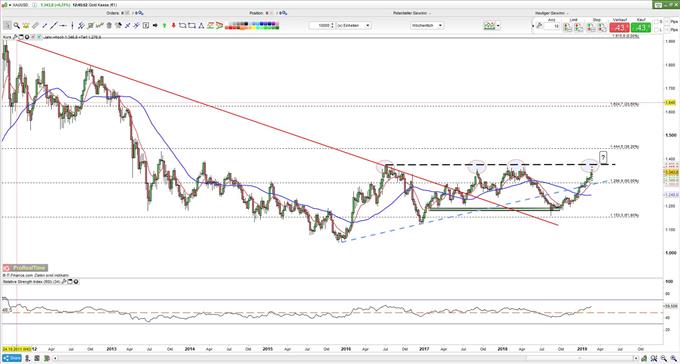Select the rectangle drawing tool
The width and height of the screenshot is (680, 364).
coord(192,25)
